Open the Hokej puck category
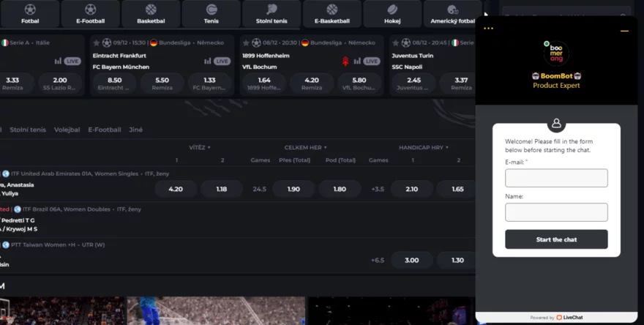 tap(392, 14)
